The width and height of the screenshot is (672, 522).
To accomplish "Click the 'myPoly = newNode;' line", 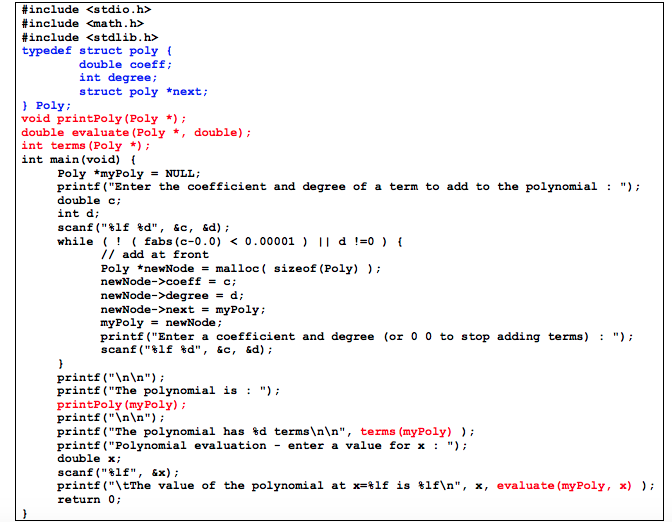I will pos(162,323).
